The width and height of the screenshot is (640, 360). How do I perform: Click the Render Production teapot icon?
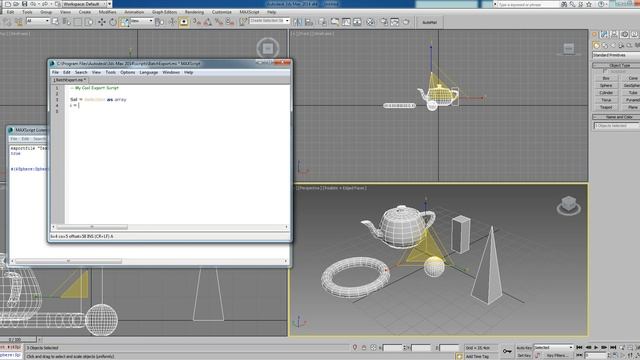(406, 22)
